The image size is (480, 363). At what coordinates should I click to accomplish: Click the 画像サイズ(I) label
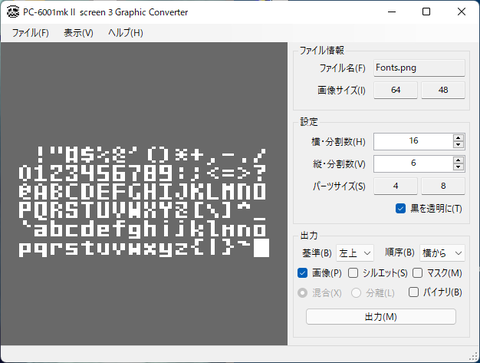(x=341, y=90)
